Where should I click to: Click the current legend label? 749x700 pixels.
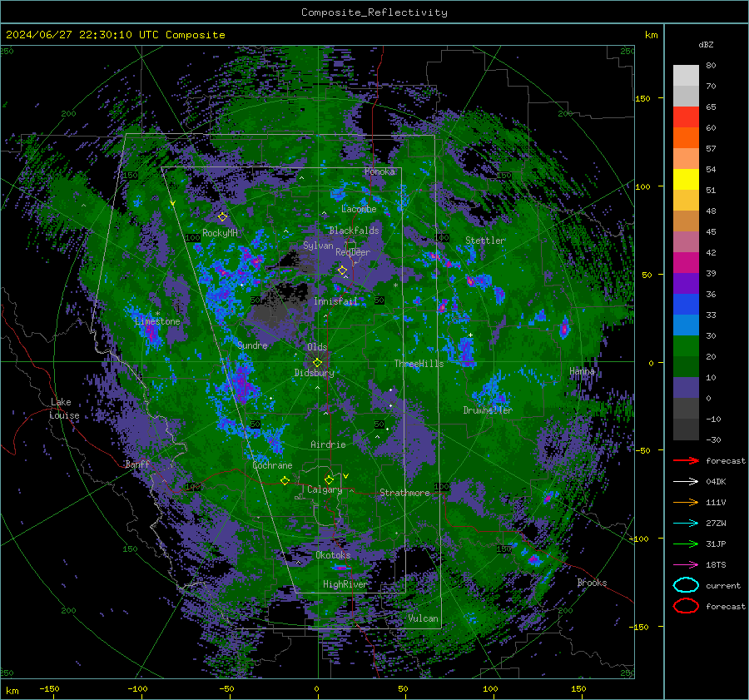[x=723, y=585]
